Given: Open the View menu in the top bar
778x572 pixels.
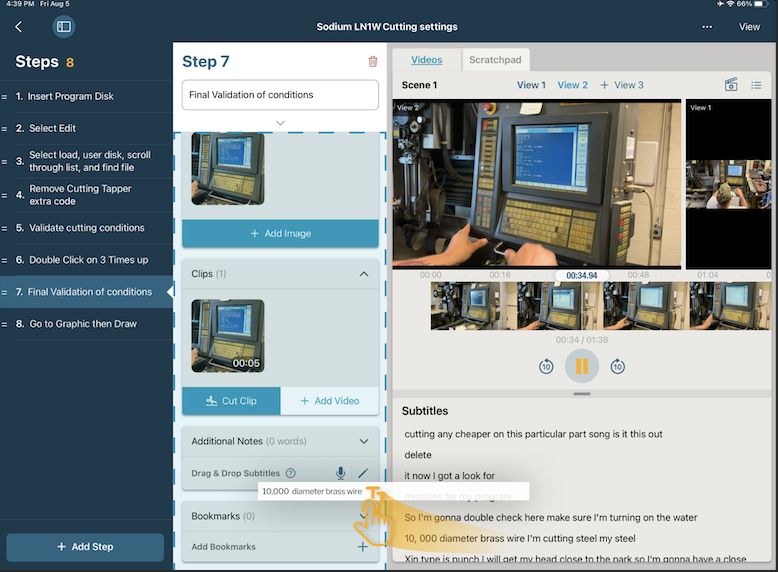Looking at the screenshot, I should coord(749,27).
